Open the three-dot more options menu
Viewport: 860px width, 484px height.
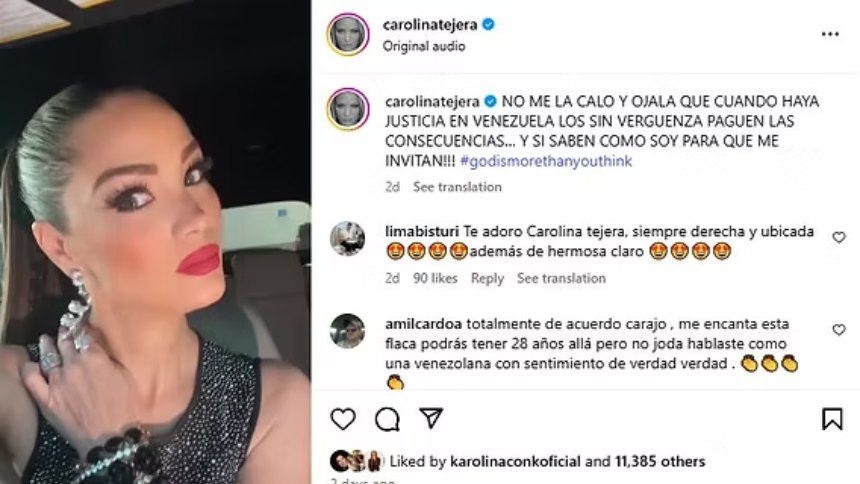(830, 34)
